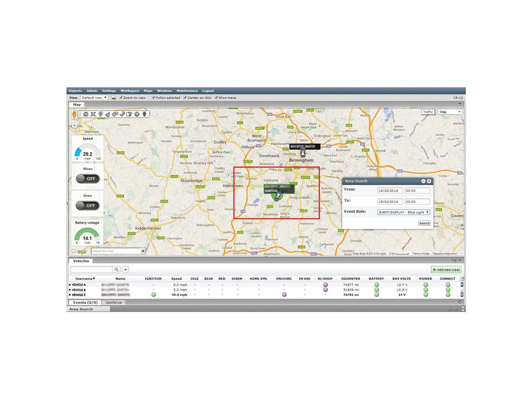Uncheck the Zoom to view checkbox
Image resolution: width=532 pixels, height=399 pixels.
click(x=121, y=98)
